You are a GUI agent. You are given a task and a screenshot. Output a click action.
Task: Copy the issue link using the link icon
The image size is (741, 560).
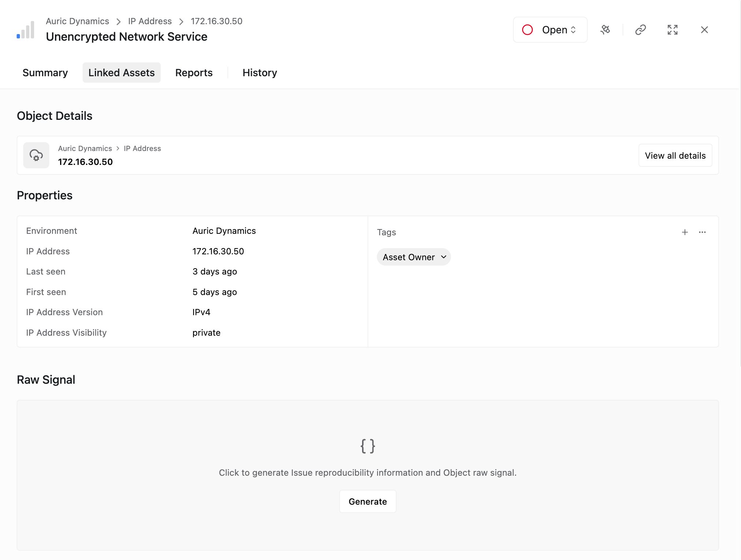pyautogui.click(x=640, y=30)
